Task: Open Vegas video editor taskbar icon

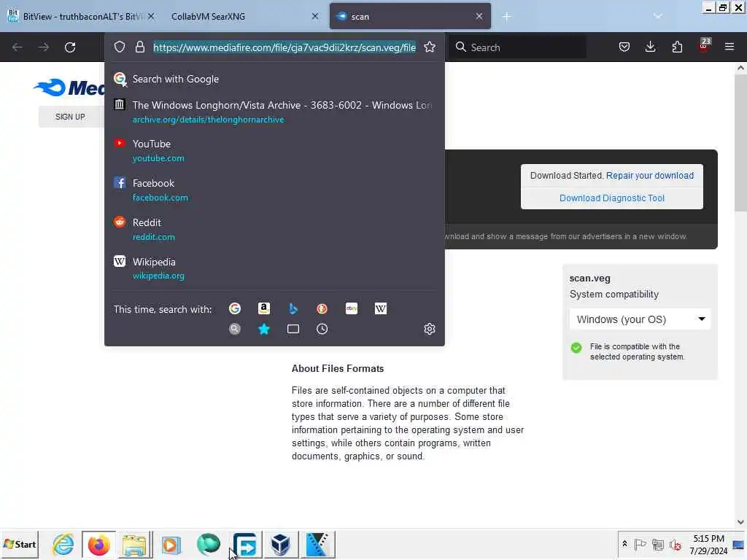Action: 317,544
